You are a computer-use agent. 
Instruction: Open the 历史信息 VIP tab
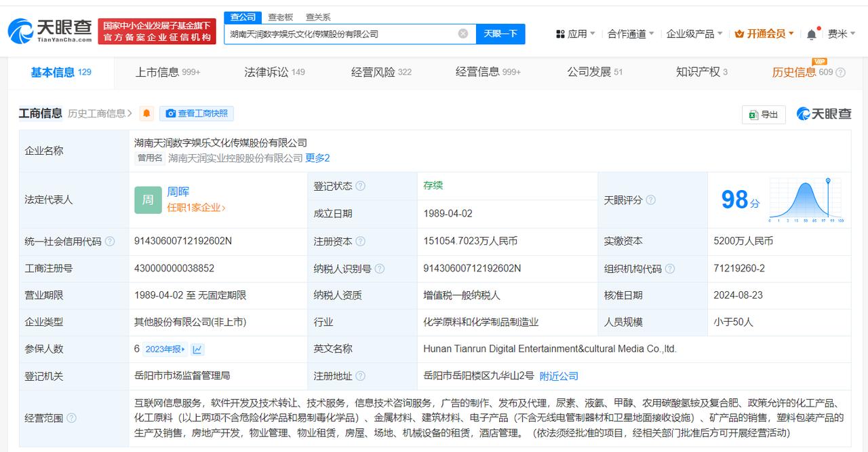pos(802,72)
